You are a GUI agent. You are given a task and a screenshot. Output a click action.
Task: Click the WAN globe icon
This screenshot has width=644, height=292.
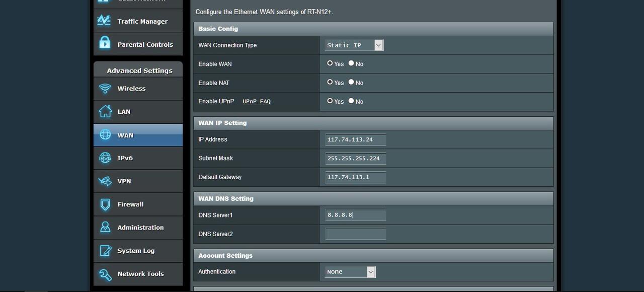(x=105, y=134)
